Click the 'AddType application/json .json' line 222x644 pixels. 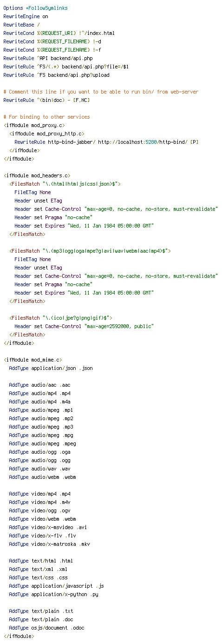pyautogui.click(x=51, y=368)
